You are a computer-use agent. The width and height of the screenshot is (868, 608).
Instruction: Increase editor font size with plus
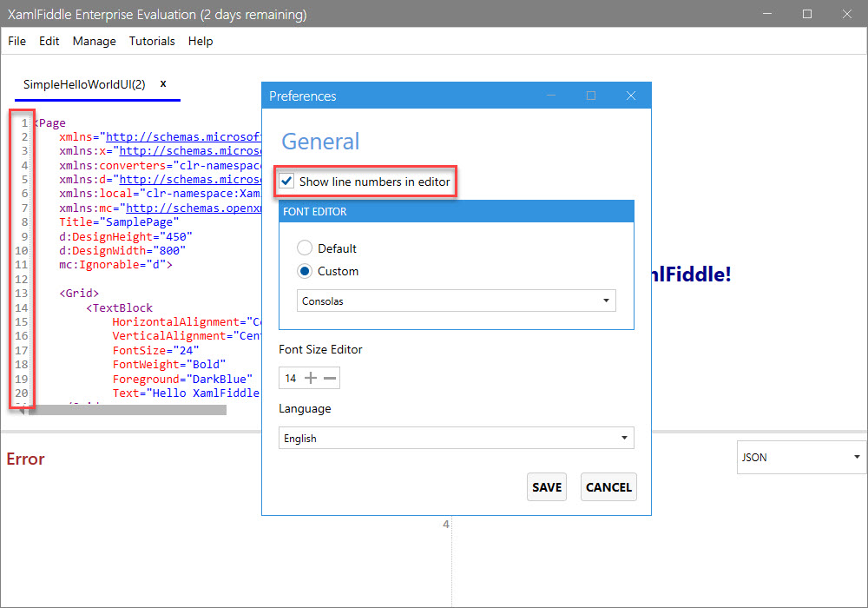click(x=311, y=378)
